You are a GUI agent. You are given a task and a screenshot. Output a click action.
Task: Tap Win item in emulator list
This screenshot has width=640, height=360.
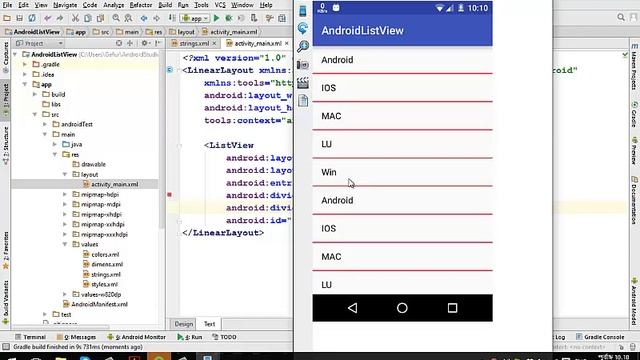pos(402,172)
